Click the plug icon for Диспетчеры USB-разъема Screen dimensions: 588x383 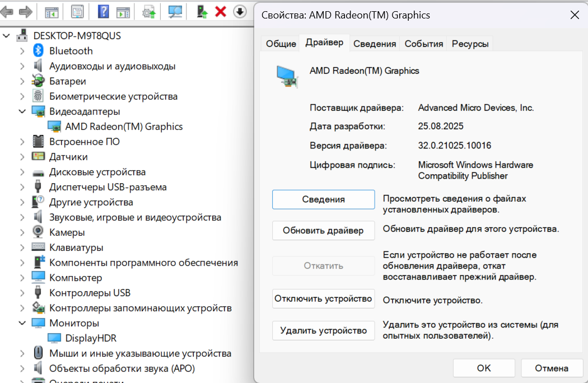click(38, 186)
